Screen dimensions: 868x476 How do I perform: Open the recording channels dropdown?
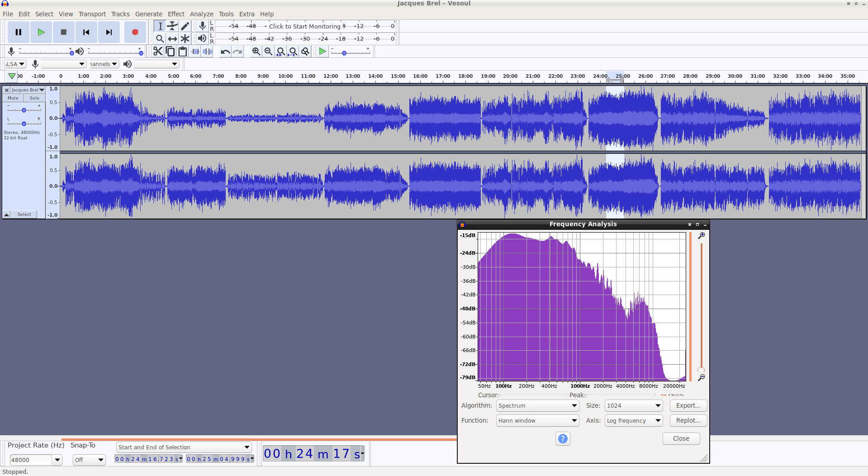104,64
